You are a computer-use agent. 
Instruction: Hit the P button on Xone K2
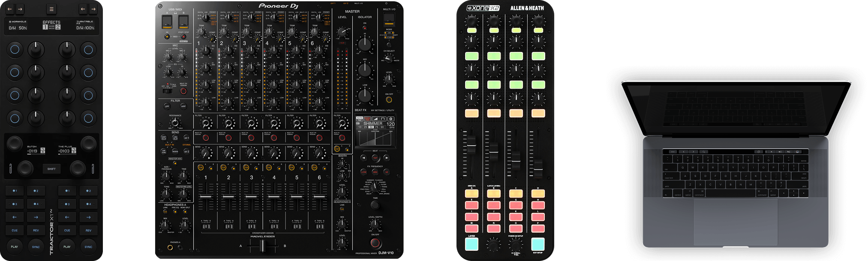(538, 228)
